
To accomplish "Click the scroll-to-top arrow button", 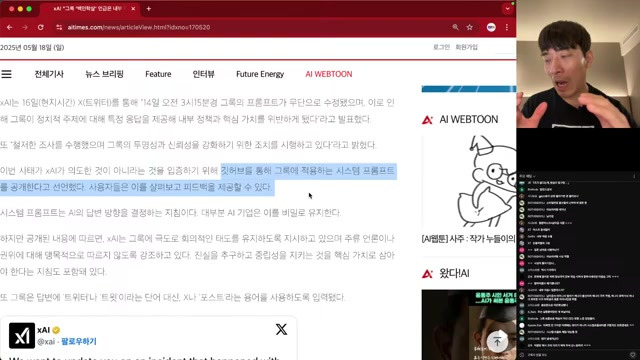I will (x=497, y=341).
